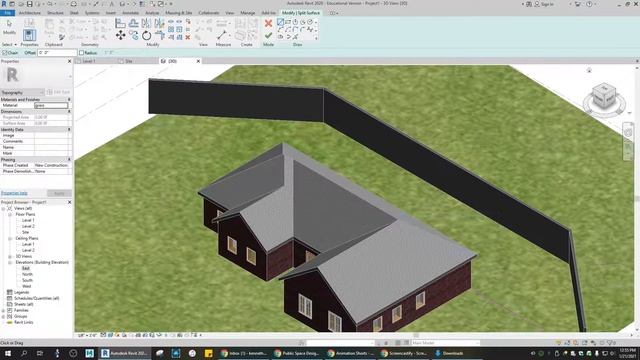
Task: Click the Edit Type button
Action: 58,92
